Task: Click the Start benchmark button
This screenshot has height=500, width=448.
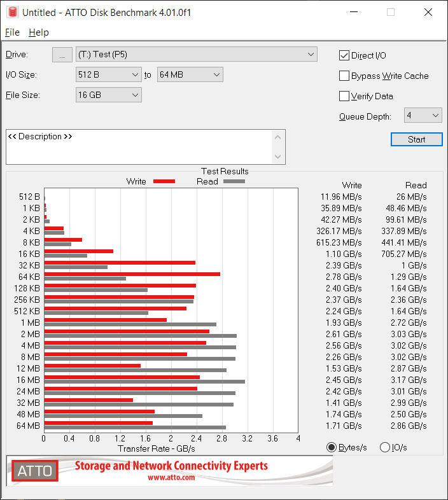Action: point(416,139)
